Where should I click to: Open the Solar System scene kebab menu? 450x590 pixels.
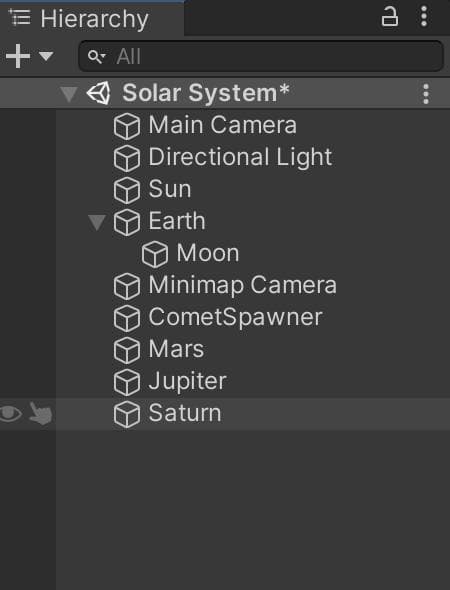click(426, 94)
